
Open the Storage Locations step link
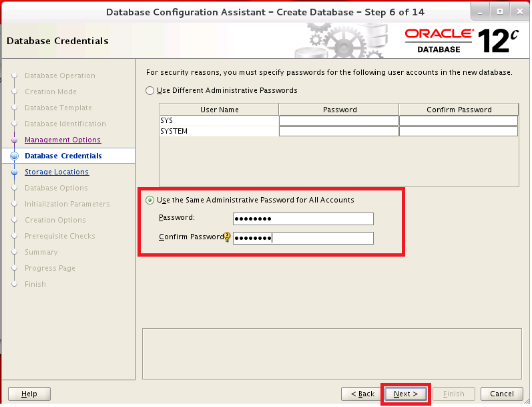click(57, 172)
